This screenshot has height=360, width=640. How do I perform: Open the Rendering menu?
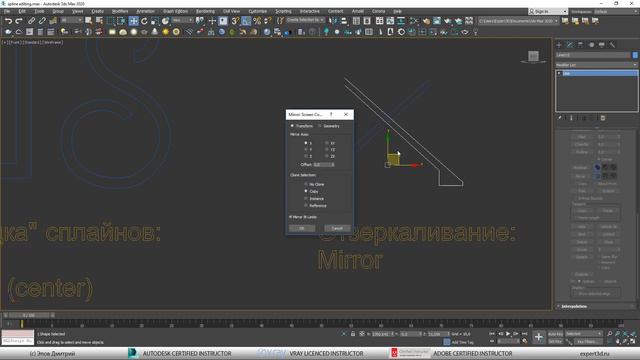click(x=205, y=11)
